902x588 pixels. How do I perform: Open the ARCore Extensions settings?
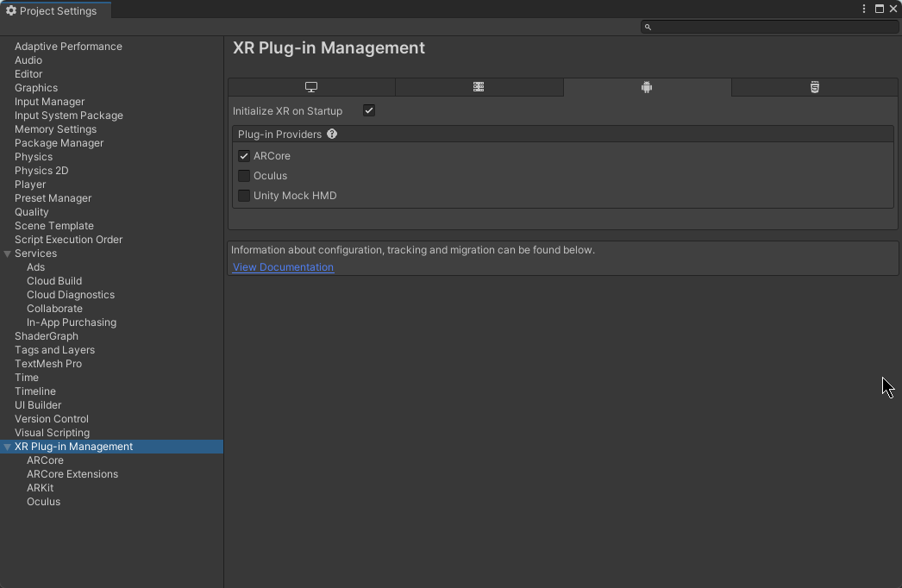[72, 474]
